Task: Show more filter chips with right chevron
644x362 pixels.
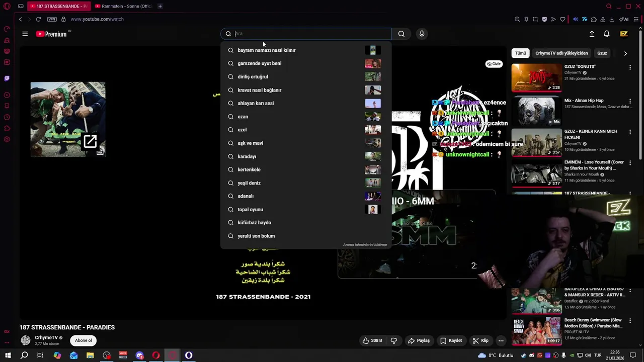Action: [x=625, y=53]
